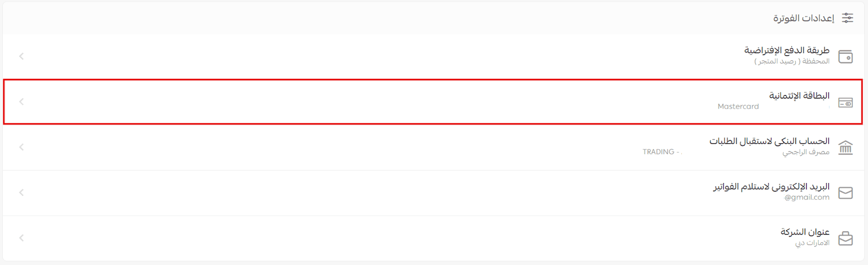Select the عنوان الشركة item

pos(805,232)
